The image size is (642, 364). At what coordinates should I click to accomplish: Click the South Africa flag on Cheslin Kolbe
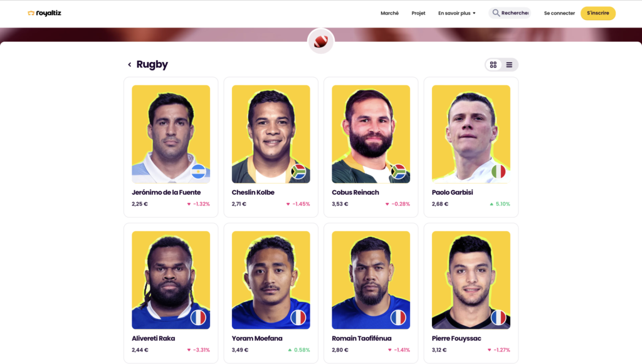298,171
